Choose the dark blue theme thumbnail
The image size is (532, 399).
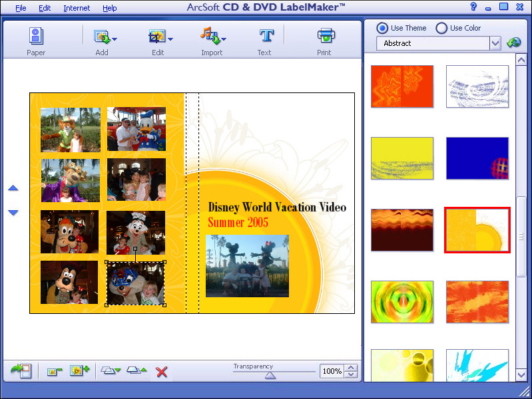[x=477, y=158]
